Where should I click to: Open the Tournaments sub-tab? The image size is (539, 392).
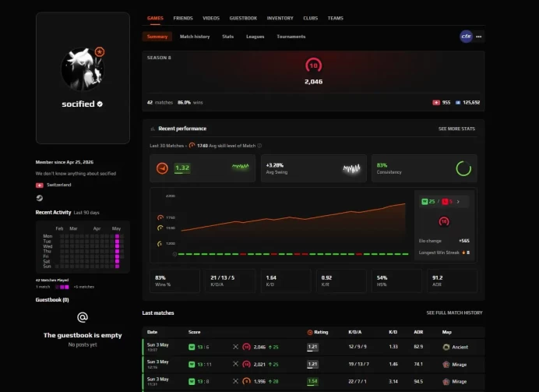(291, 37)
